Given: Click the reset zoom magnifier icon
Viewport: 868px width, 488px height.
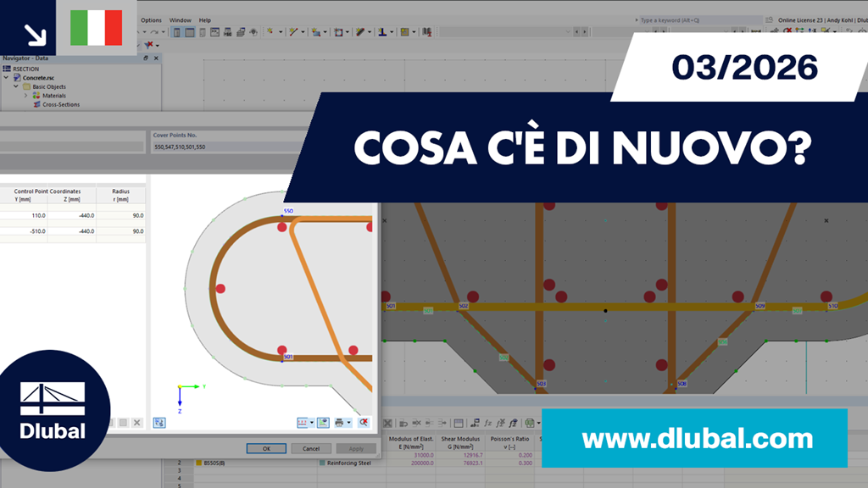Looking at the screenshot, I should tap(364, 423).
